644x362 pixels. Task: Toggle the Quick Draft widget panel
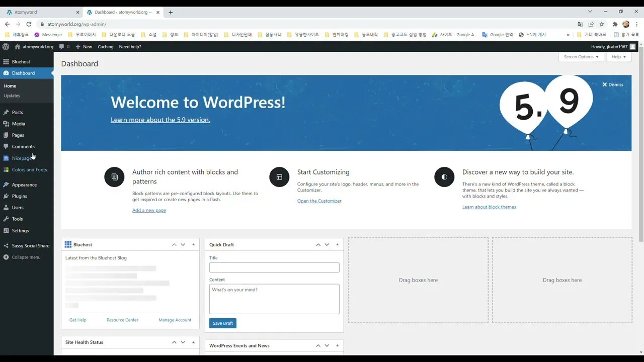coord(338,245)
